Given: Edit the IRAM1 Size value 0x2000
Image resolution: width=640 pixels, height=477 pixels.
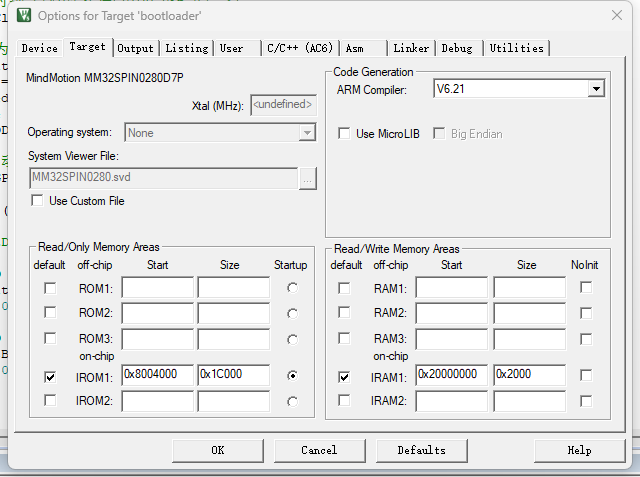Looking at the screenshot, I should point(530,375).
